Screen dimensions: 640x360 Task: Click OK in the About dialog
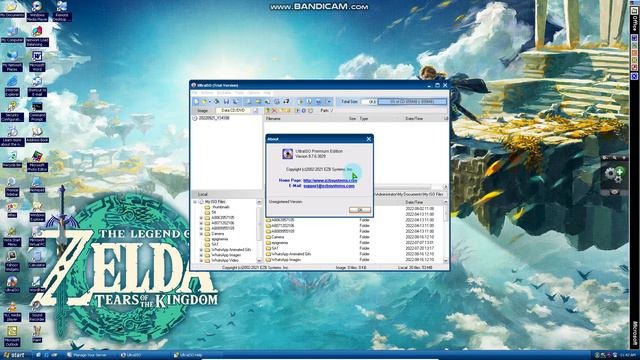pyautogui.click(x=360, y=210)
